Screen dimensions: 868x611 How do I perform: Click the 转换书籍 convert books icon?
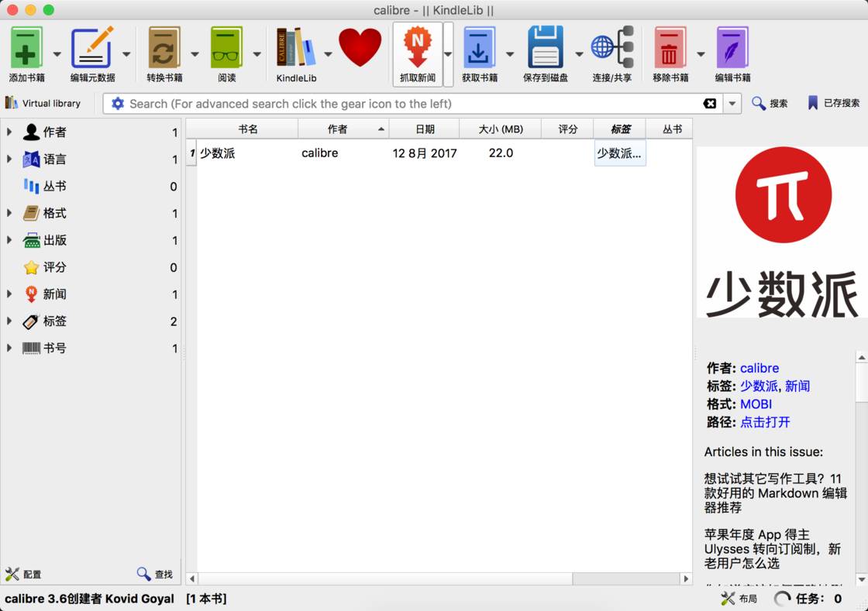(x=164, y=48)
